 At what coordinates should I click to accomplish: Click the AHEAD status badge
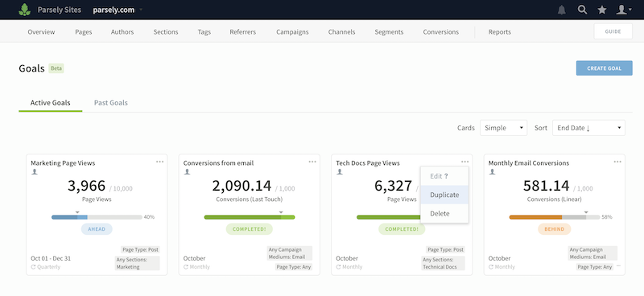click(x=97, y=229)
